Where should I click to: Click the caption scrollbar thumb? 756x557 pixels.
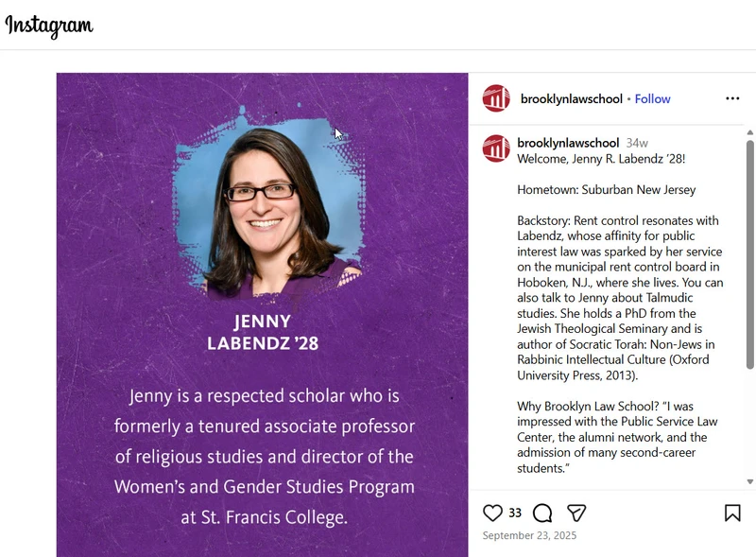(x=749, y=254)
